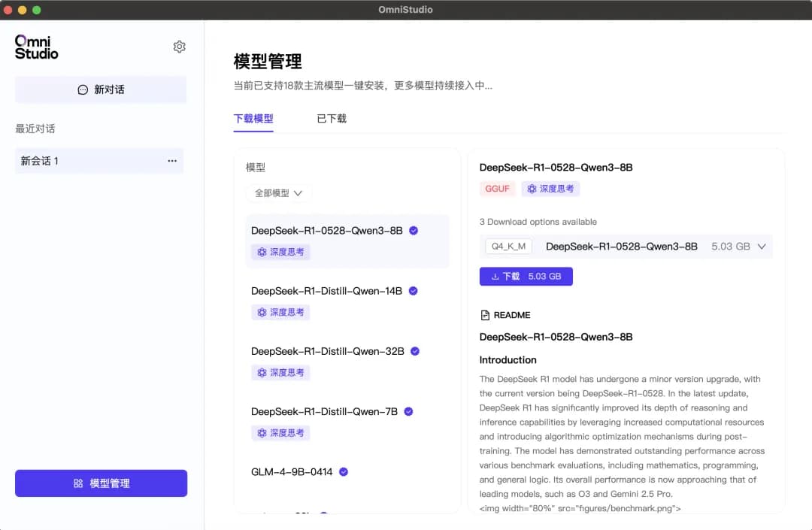Open the settings gear in the sidebar
This screenshot has height=530, width=812.
pos(179,46)
